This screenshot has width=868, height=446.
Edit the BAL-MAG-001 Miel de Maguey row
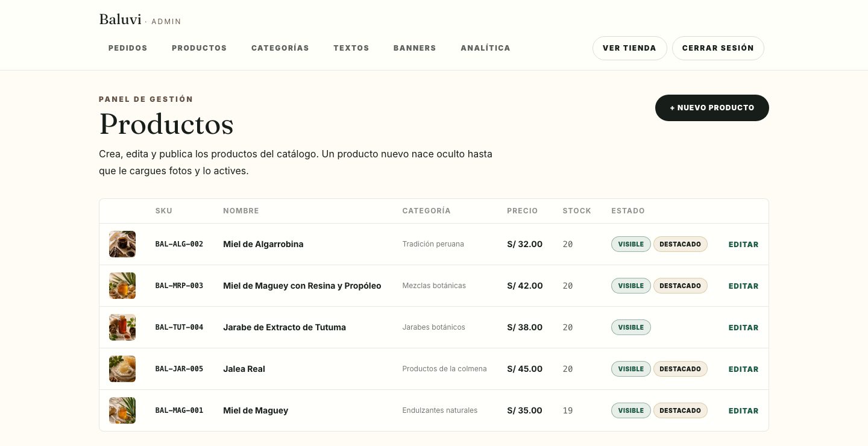(743, 411)
